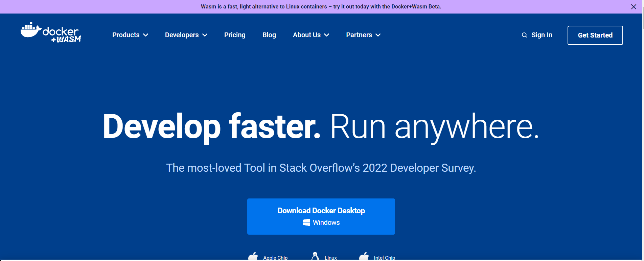Select the Apple Chip download label
Screen dimensions: 644x261
point(275,258)
